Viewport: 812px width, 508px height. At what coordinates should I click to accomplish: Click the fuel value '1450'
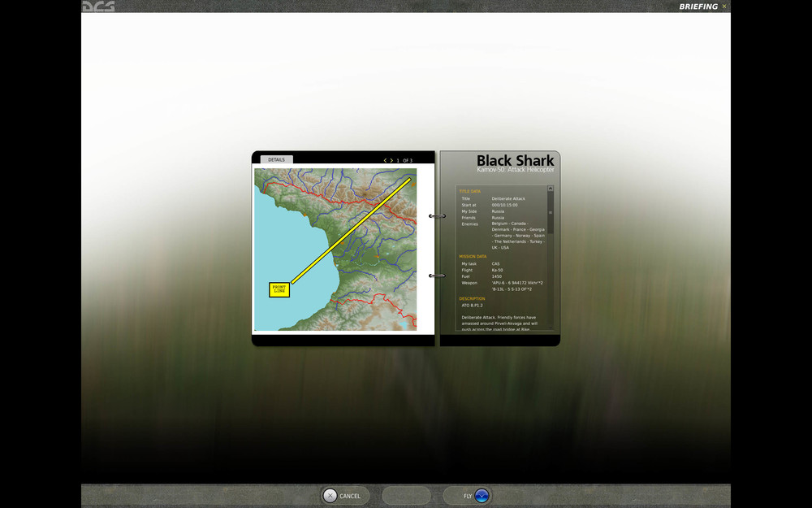pyautogui.click(x=497, y=277)
